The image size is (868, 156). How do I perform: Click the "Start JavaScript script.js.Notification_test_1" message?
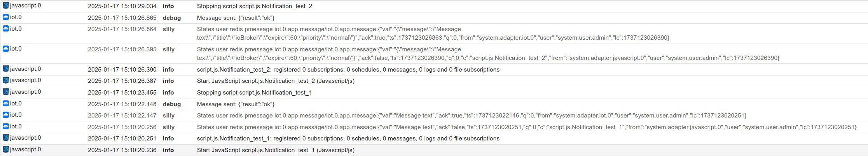click(276, 150)
